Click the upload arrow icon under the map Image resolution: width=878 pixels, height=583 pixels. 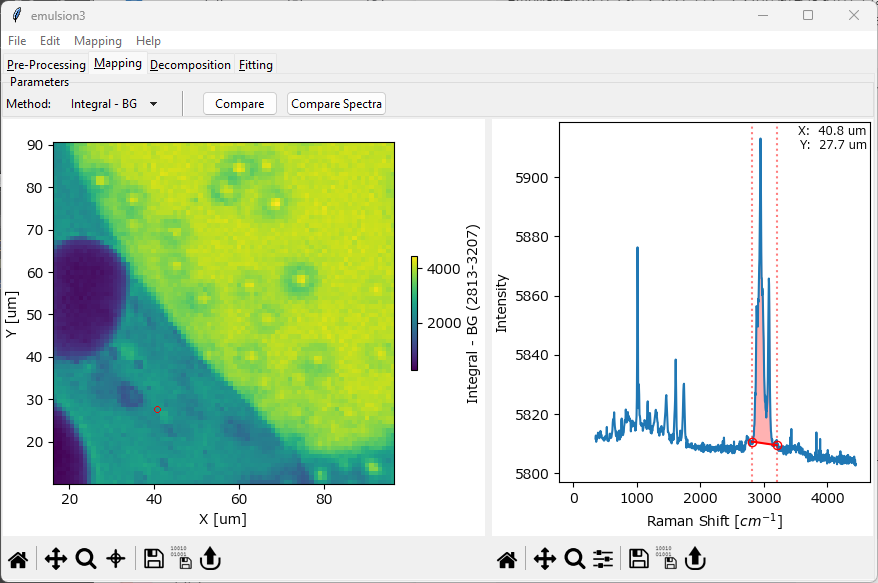tap(210, 559)
